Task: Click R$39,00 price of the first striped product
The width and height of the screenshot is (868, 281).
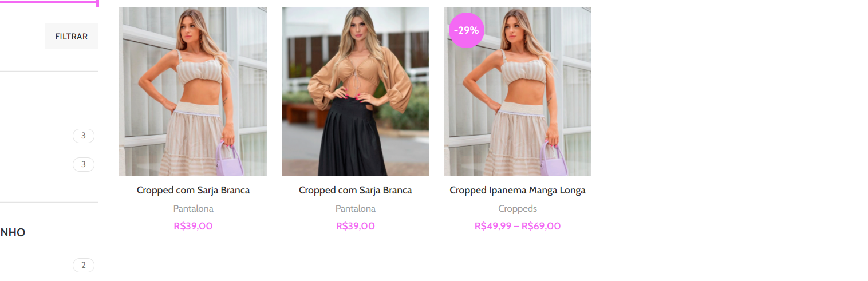Action: (x=193, y=226)
